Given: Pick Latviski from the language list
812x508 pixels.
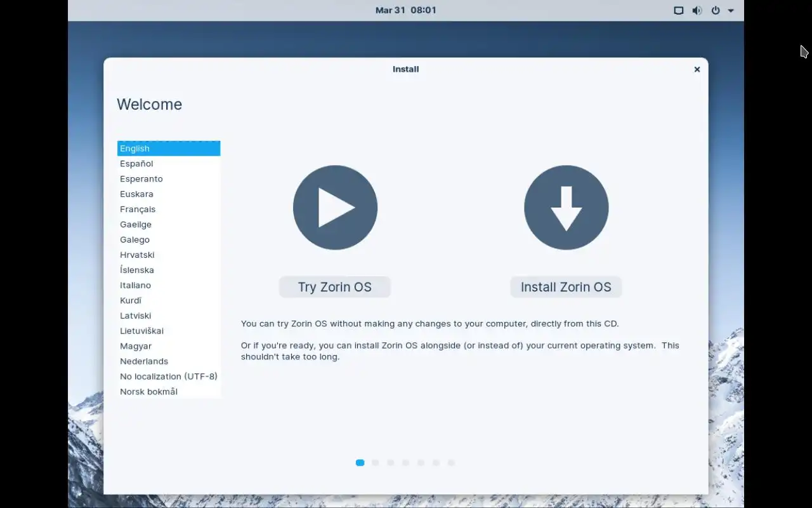Looking at the screenshot, I should (169, 316).
